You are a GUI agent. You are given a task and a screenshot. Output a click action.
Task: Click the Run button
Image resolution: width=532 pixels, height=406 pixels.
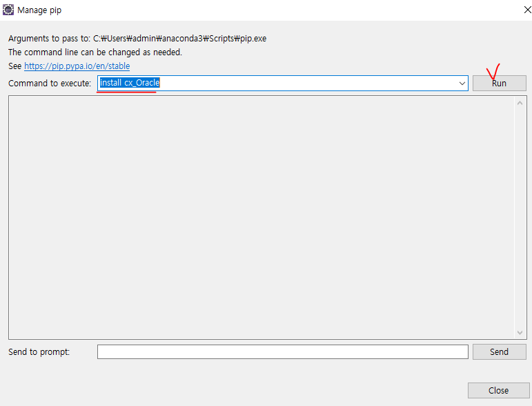[x=499, y=83]
